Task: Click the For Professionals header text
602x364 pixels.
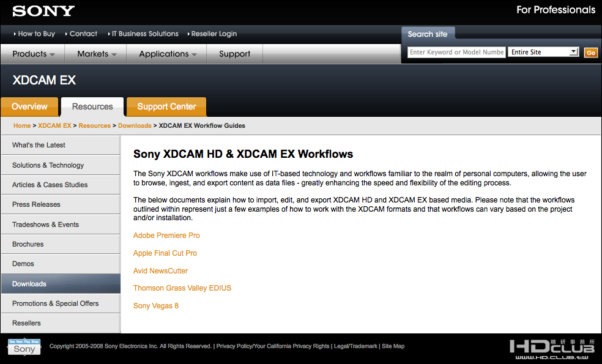Action: tap(556, 10)
